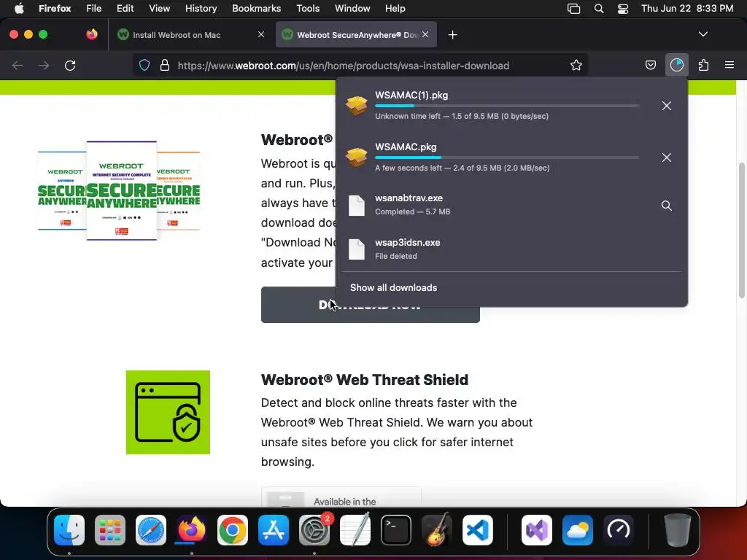This screenshot has height=560, width=747.
Task: Open the Firefox application menu
Action: 55,8
